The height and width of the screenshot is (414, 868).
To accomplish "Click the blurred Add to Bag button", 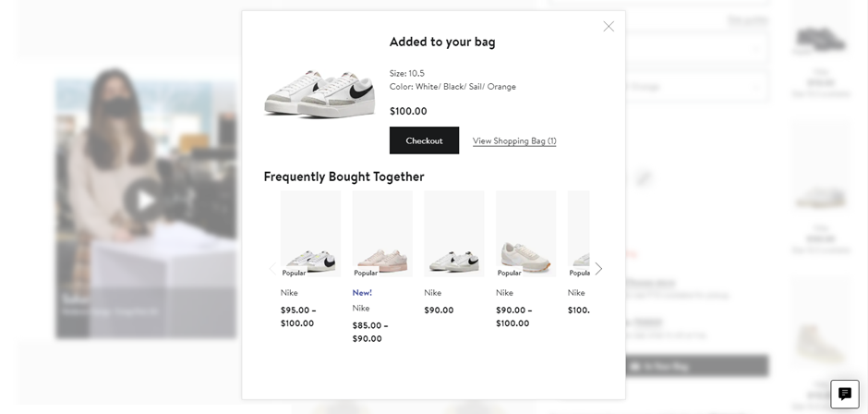I will coord(696,366).
